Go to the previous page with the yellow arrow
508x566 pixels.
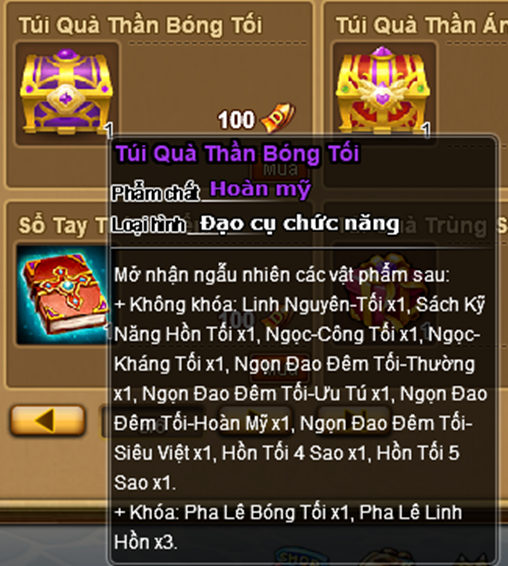point(47,421)
